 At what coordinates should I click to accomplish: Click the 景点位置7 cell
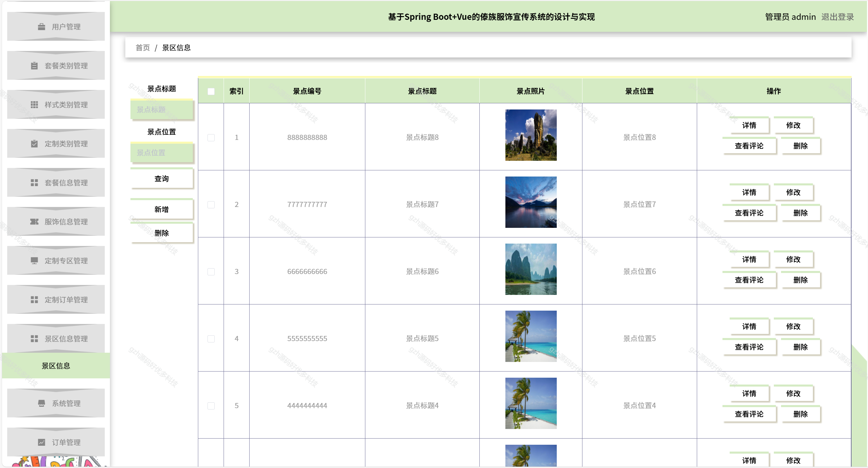pos(639,205)
